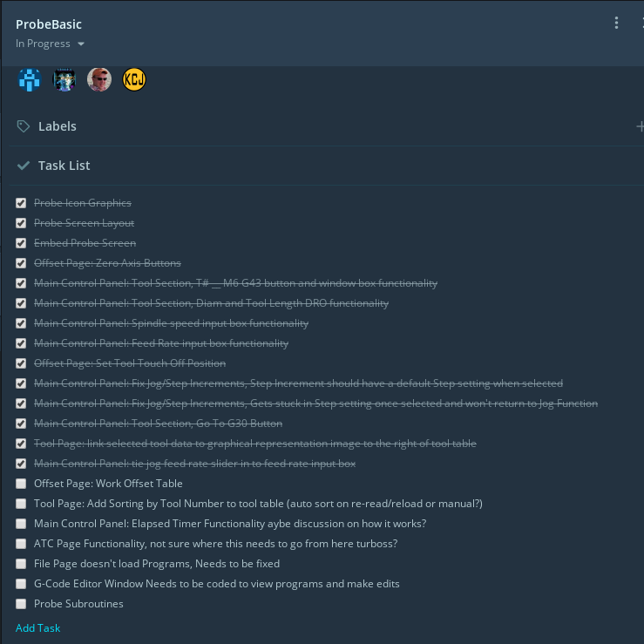Uncheck Embed Probe Screen task
Screen dimensions: 644x644
pyautogui.click(x=21, y=243)
